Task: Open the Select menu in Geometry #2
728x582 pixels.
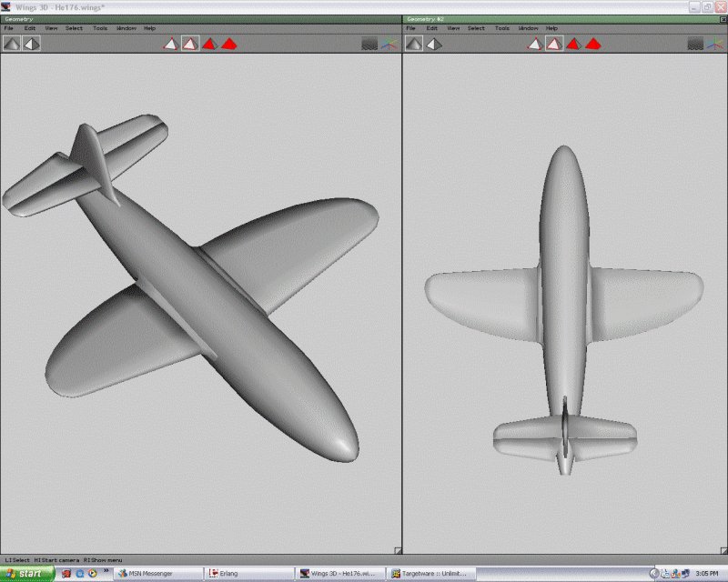Action: coord(476,28)
